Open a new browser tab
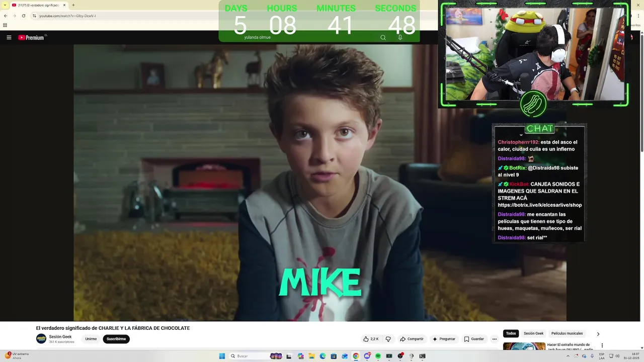Image resolution: width=644 pixels, height=362 pixels. point(73,5)
